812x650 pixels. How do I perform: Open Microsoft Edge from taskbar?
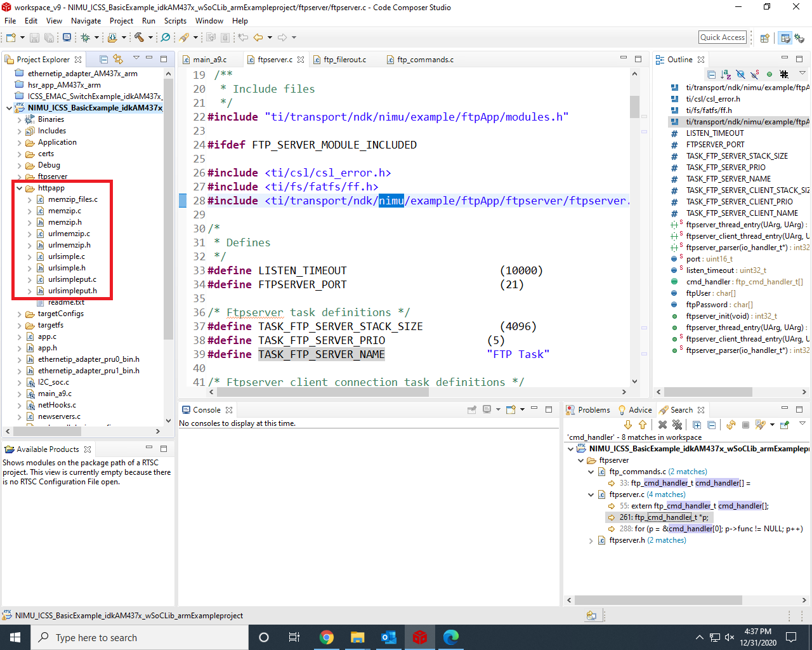pos(450,637)
